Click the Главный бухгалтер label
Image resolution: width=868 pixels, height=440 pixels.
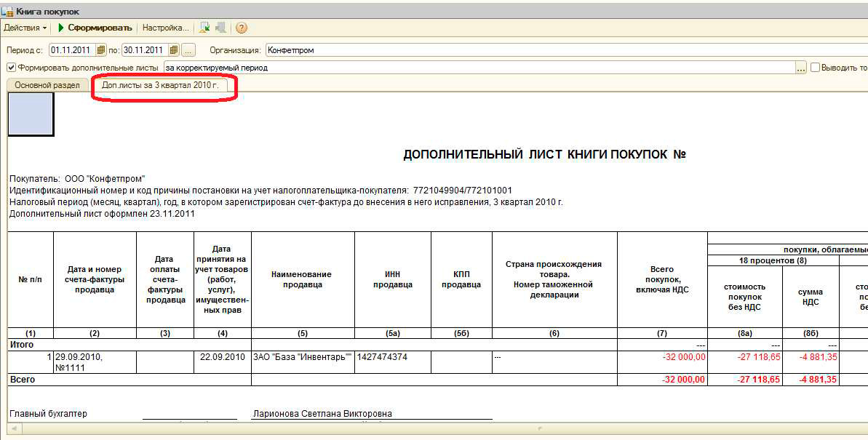tap(48, 413)
